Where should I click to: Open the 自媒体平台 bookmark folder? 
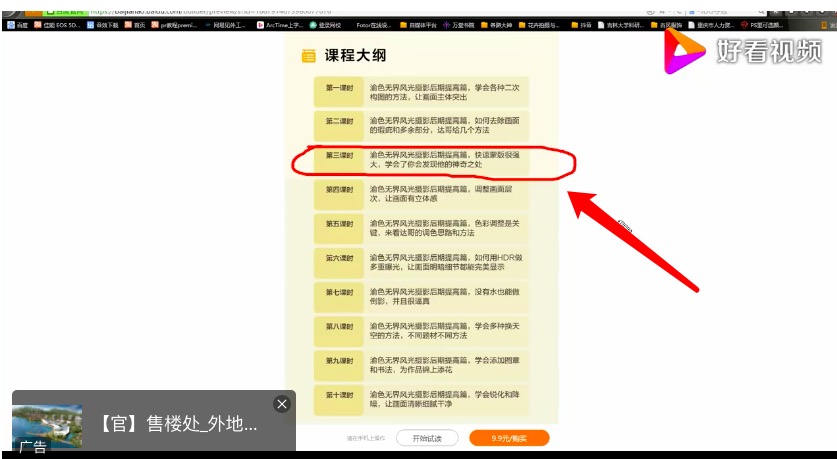(x=418, y=25)
